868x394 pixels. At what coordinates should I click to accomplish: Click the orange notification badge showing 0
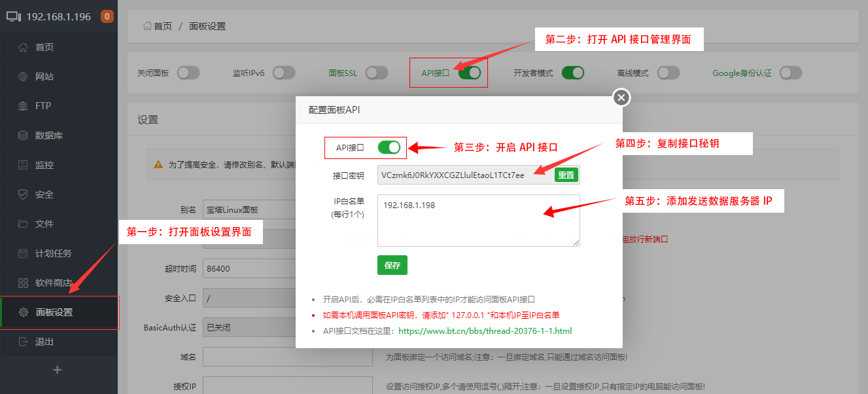coord(107,16)
